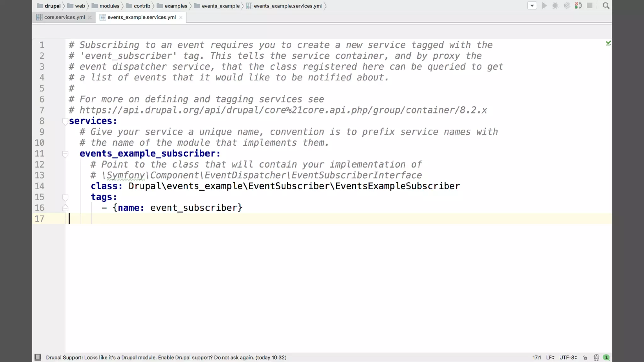Close the events_example.services.yml tab

pyautogui.click(x=181, y=17)
